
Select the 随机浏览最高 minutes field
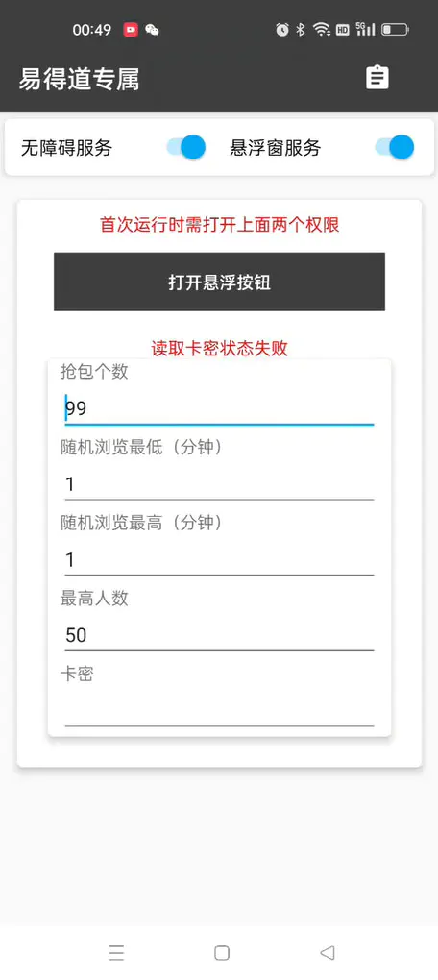(x=219, y=559)
